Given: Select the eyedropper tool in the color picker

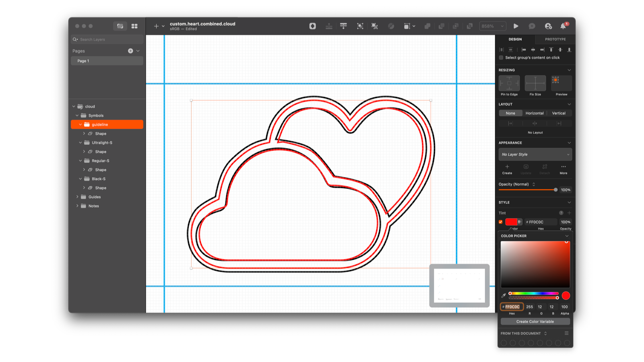Looking at the screenshot, I should coord(503,295).
